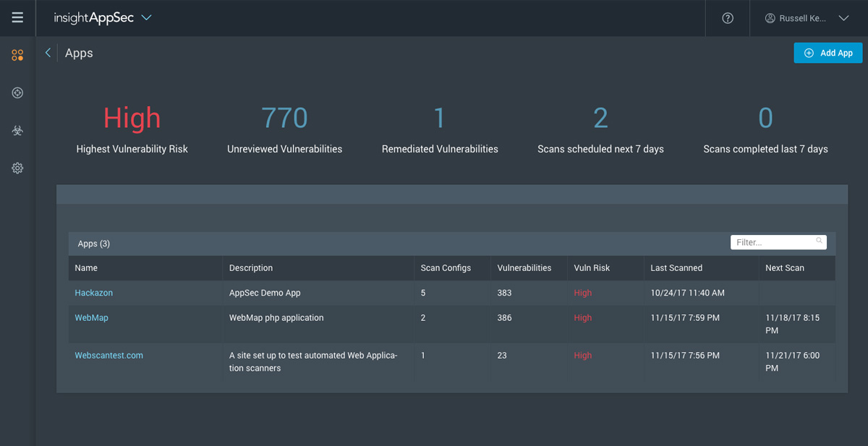
Task: Sort by the Name column header
Action: pos(86,267)
